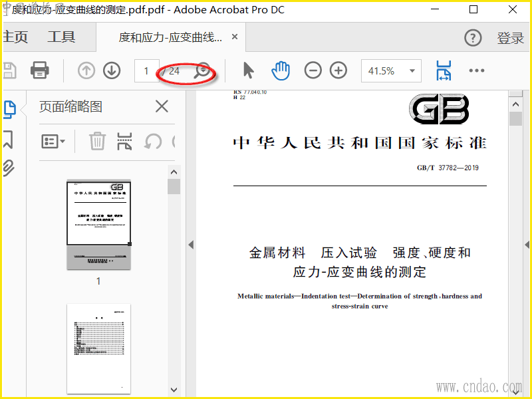Screen dimensions: 532x399
Task: Open the Attachments paperclip panel
Action: point(9,168)
